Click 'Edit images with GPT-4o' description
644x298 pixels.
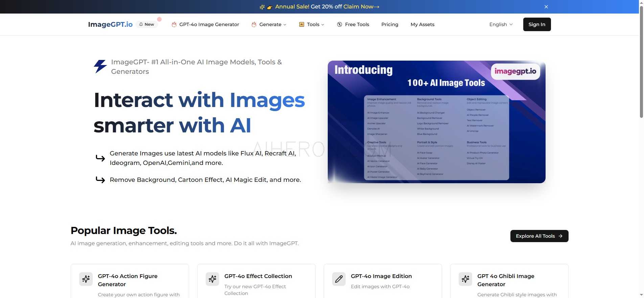click(x=380, y=286)
